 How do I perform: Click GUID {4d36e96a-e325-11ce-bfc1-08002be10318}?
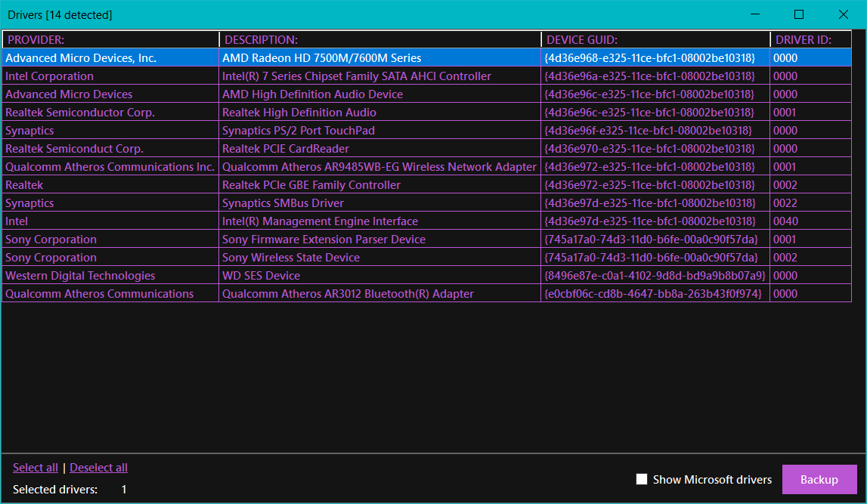[x=655, y=76]
